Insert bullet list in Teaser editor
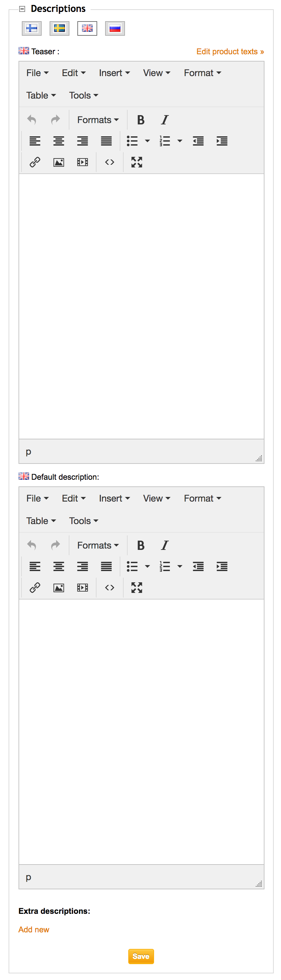The height and width of the screenshot is (980, 281). [x=132, y=141]
